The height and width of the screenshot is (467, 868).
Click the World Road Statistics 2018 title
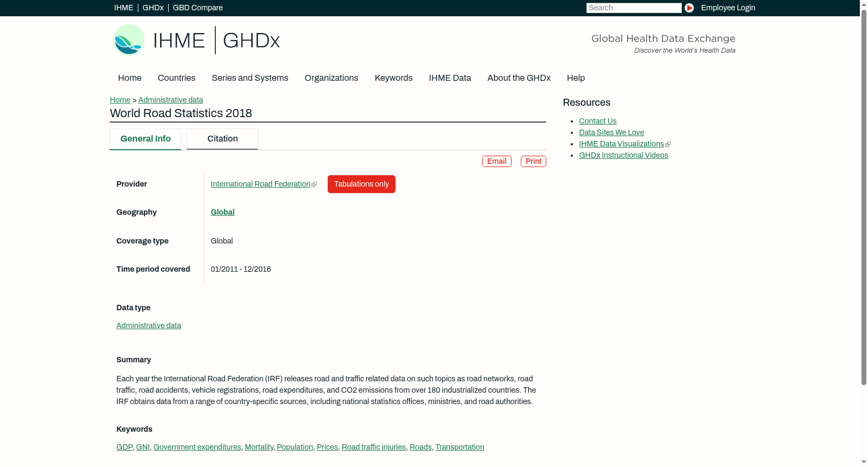pyautogui.click(x=181, y=113)
